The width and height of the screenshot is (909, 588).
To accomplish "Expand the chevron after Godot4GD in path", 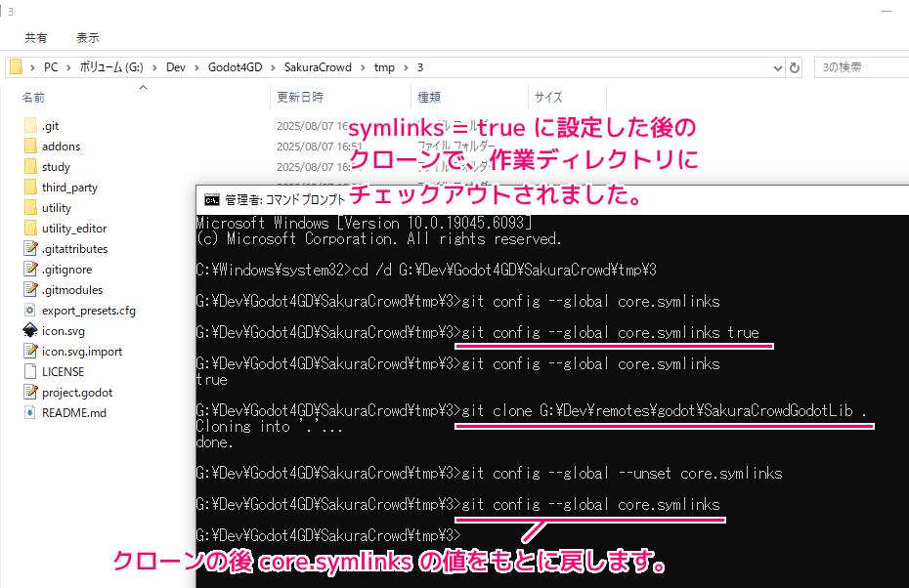I will (x=275, y=67).
